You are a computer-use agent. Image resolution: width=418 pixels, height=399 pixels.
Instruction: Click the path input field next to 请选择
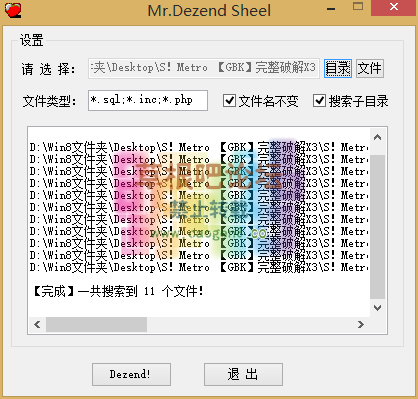[204, 68]
